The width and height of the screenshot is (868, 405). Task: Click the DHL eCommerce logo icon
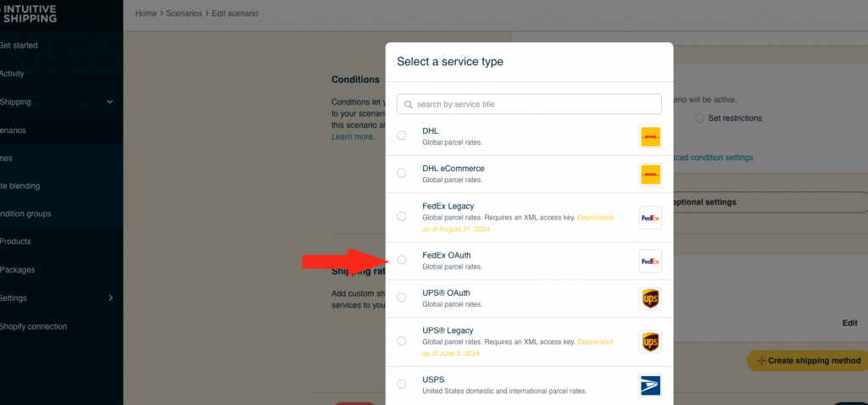pos(650,175)
